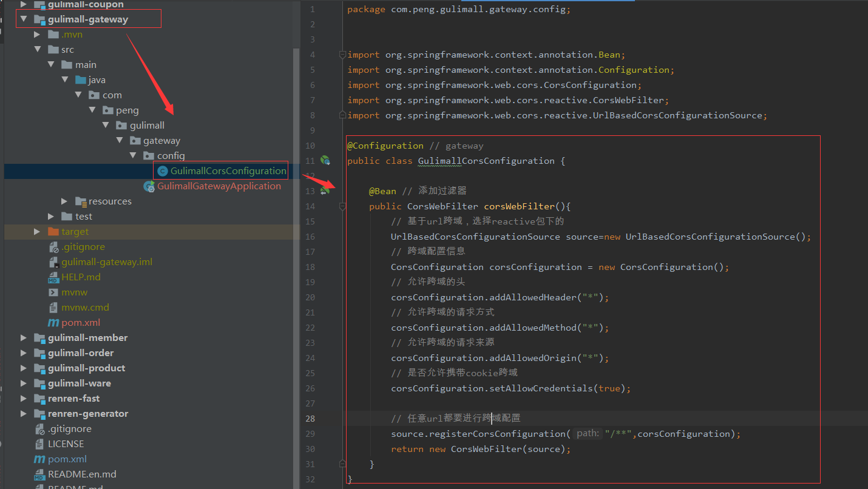Click the README.en.md file icon

coord(39,474)
